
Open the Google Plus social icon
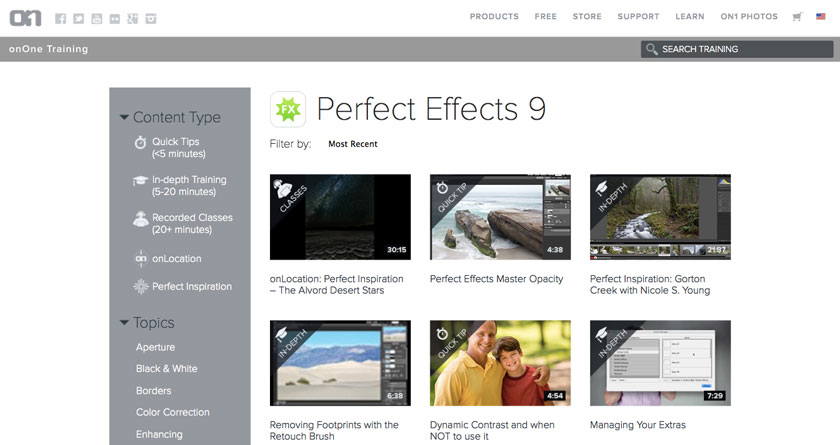click(132, 19)
